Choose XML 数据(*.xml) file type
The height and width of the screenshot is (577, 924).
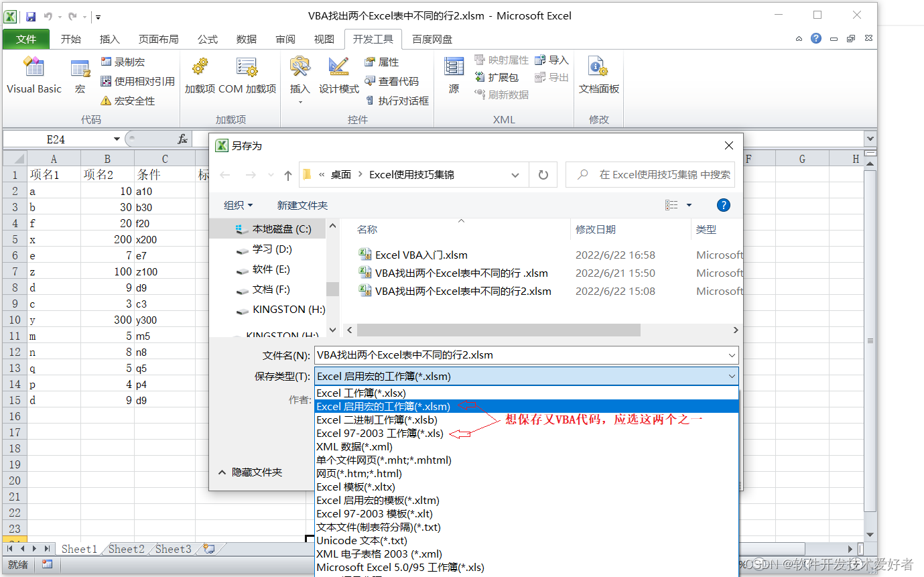point(527,446)
